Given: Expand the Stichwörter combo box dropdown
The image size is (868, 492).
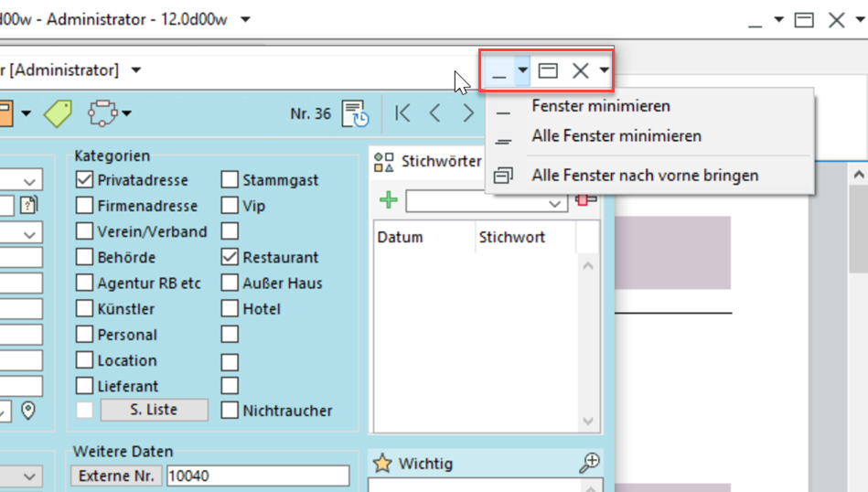Looking at the screenshot, I should click(x=555, y=202).
